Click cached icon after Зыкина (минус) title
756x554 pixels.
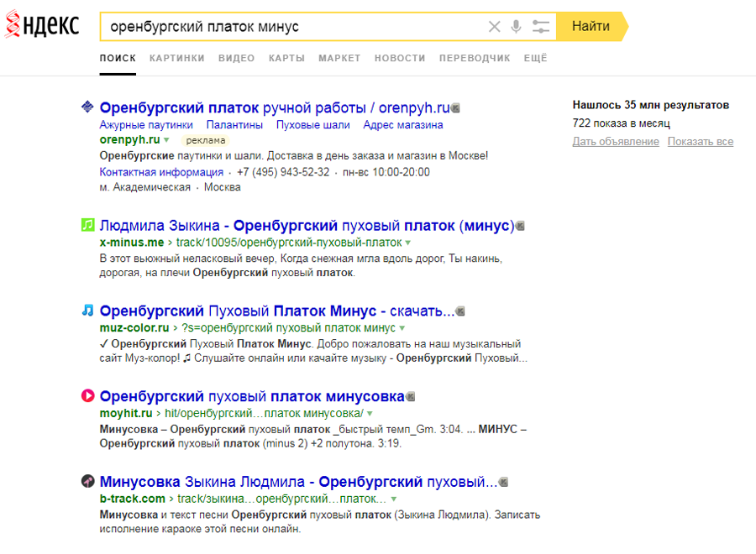point(520,226)
